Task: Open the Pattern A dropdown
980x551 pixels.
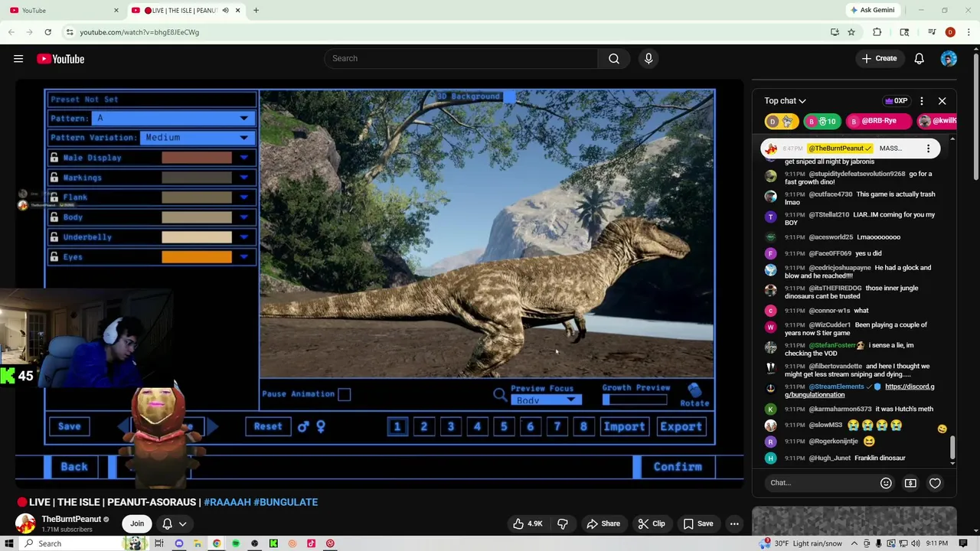Action: tap(173, 118)
